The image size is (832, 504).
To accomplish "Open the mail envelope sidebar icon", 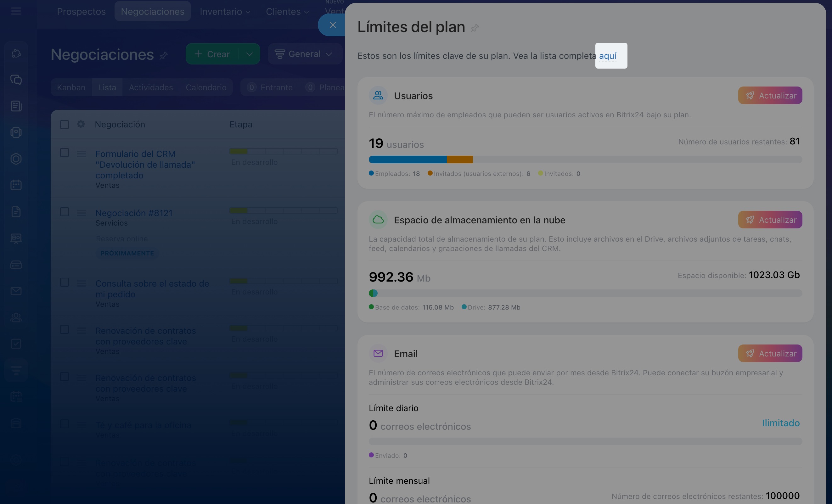I will tap(16, 291).
